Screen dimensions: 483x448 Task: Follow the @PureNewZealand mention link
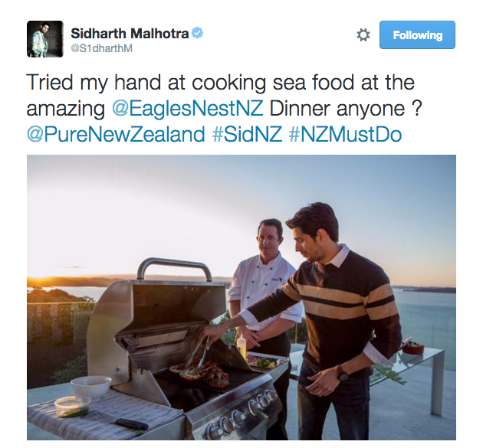[116, 135]
